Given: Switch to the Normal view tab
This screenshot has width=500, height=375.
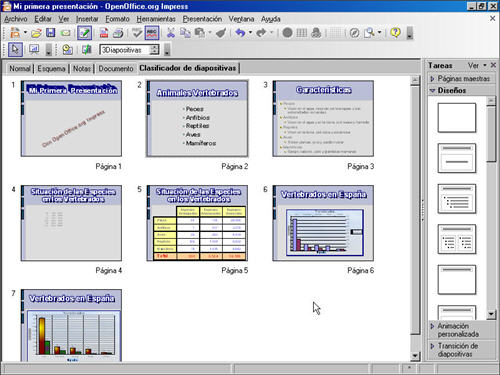Looking at the screenshot, I should tap(20, 68).
